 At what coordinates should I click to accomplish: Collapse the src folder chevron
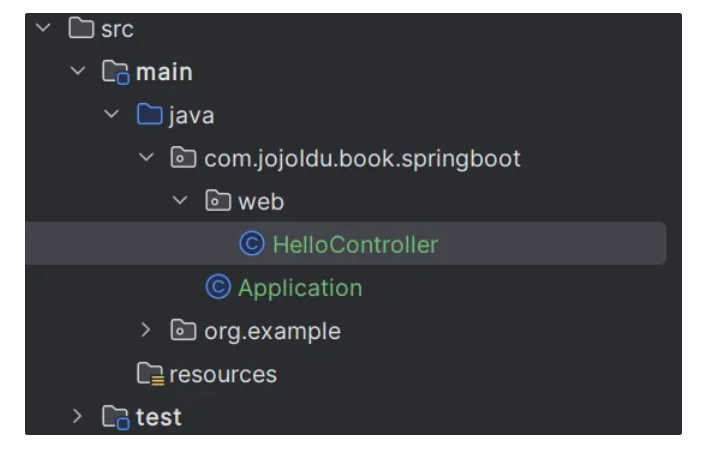[x=43, y=28]
